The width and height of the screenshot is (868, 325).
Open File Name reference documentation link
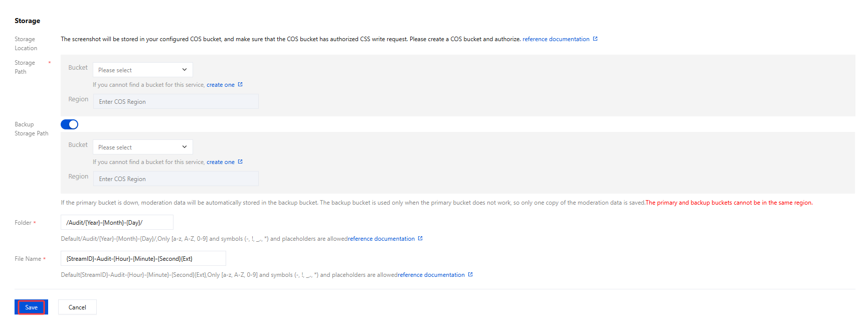point(431,275)
